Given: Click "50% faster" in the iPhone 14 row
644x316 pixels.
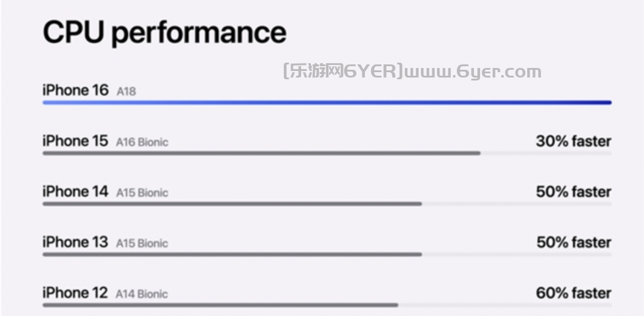Looking at the screenshot, I should pos(573,192).
